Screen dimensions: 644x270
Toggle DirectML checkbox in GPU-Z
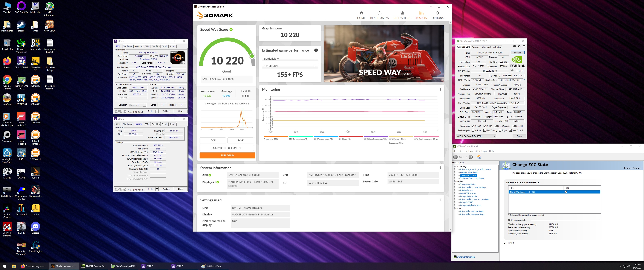tap(514, 126)
